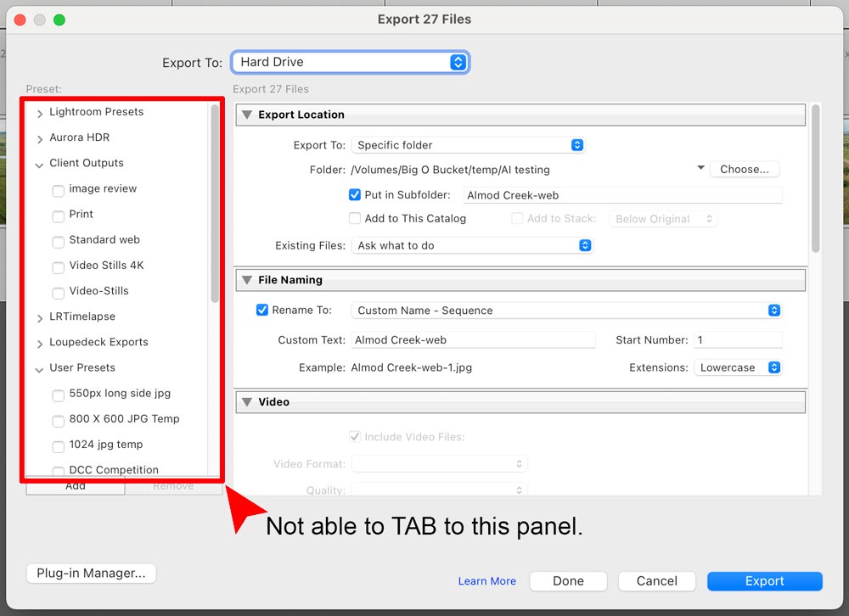849x616 pixels.
Task: Click the preset list scrollbar
Action: click(215, 204)
